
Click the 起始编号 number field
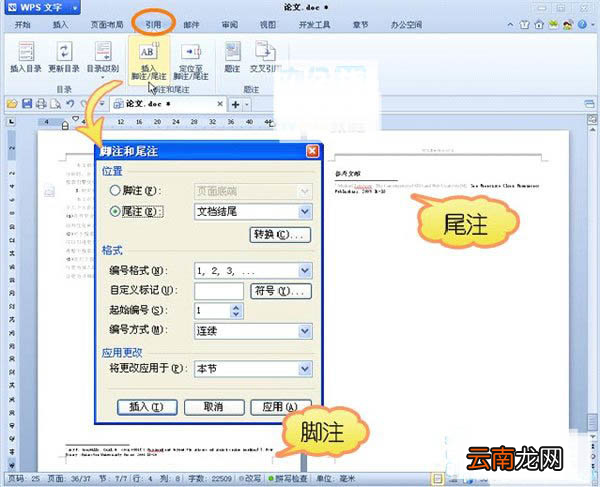click(212, 310)
